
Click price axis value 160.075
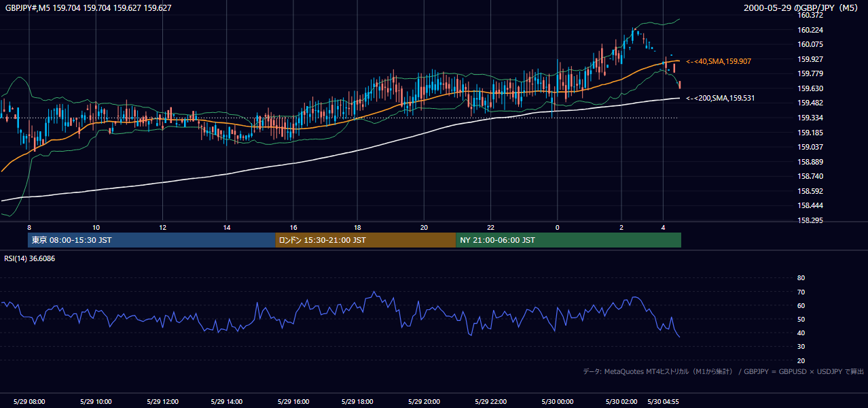[811, 44]
